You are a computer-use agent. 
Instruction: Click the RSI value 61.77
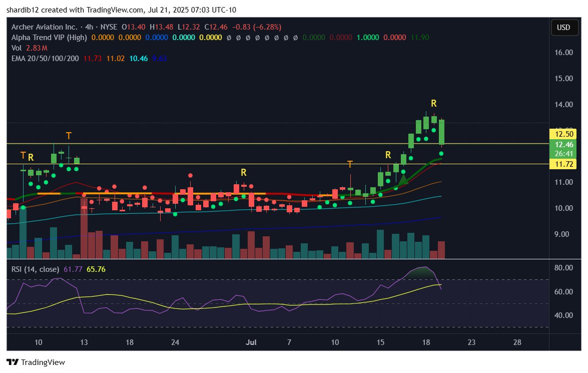pos(73,269)
